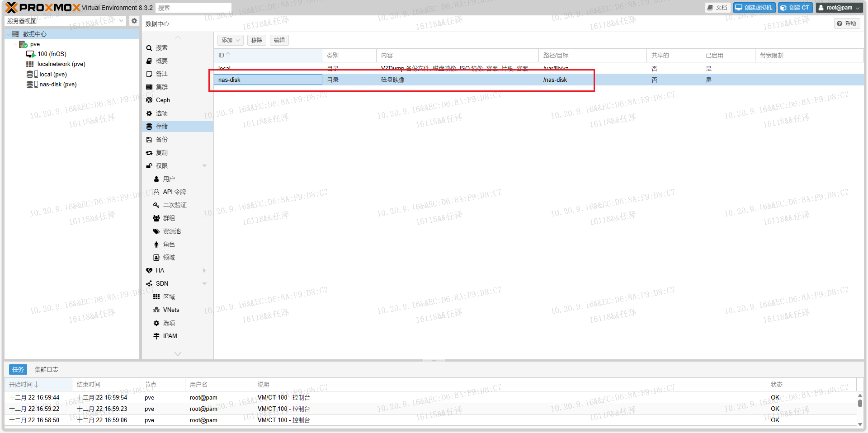The image size is (868, 433).
Task: Open the 文档 documentation button
Action: [717, 8]
